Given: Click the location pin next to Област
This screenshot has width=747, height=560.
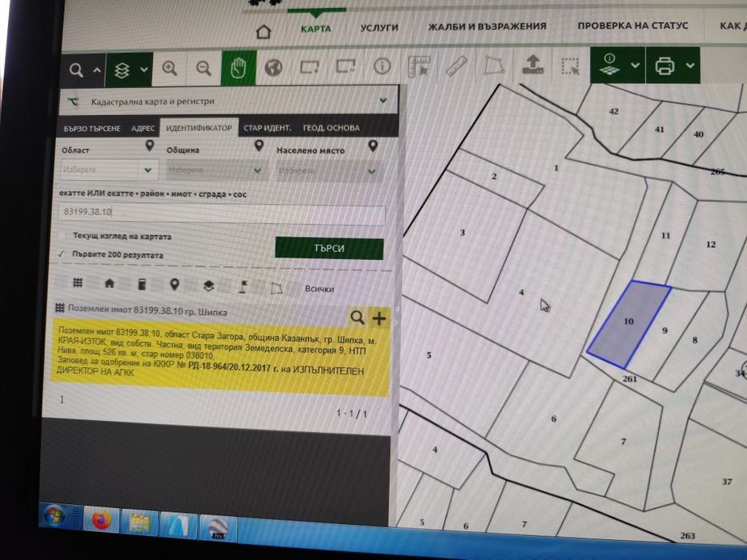Looking at the screenshot, I should pos(150,146).
